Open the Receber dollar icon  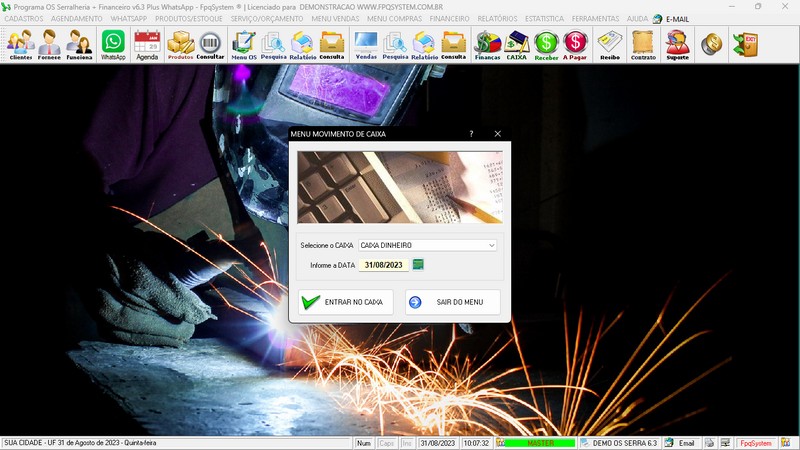(546, 44)
